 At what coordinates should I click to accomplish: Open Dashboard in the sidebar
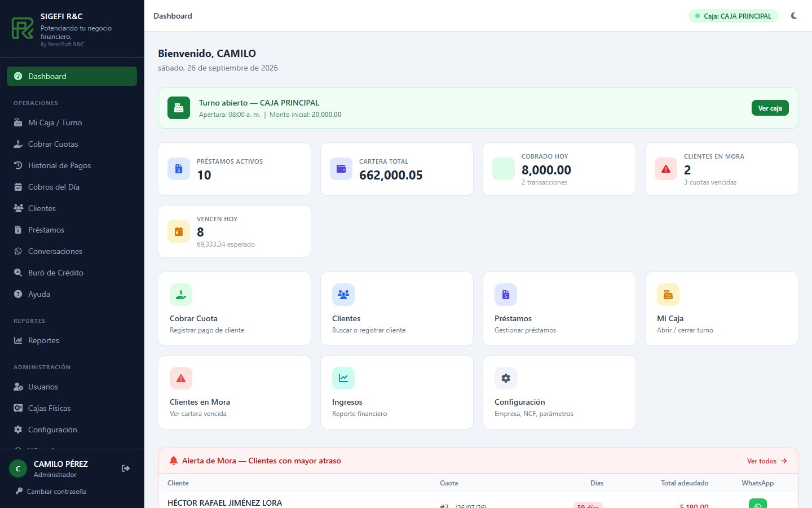point(72,76)
